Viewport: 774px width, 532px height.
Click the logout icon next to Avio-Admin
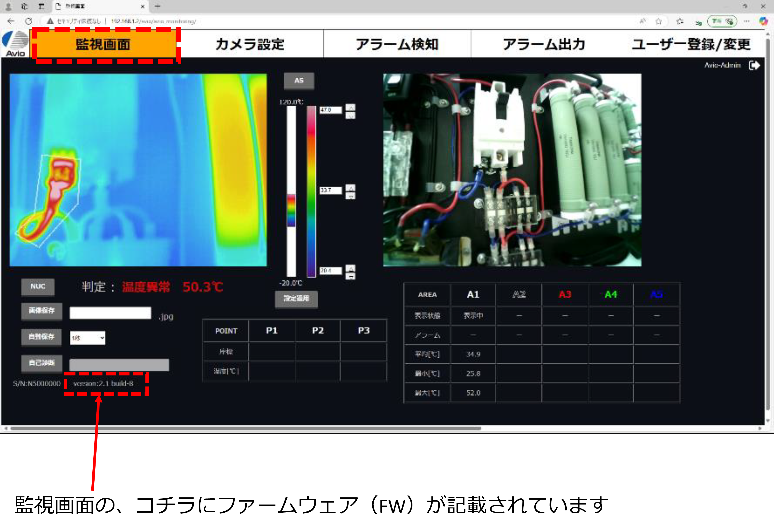[754, 65]
